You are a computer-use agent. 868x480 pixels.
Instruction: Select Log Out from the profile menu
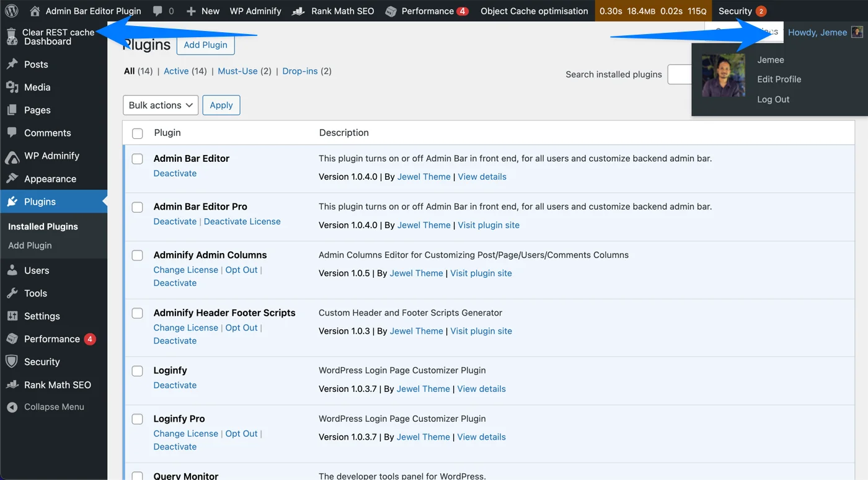coord(773,99)
